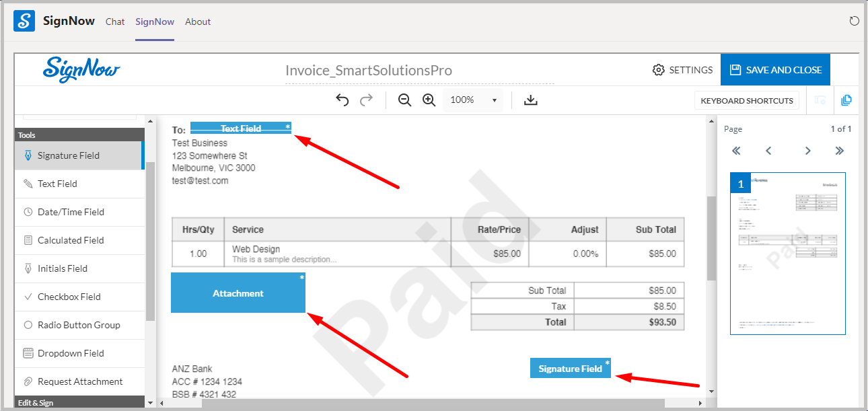Image resolution: width=868 pixels, height=411 pixels.
Task: Open the page 1 thumbnail
Action: tap(788, 254)
